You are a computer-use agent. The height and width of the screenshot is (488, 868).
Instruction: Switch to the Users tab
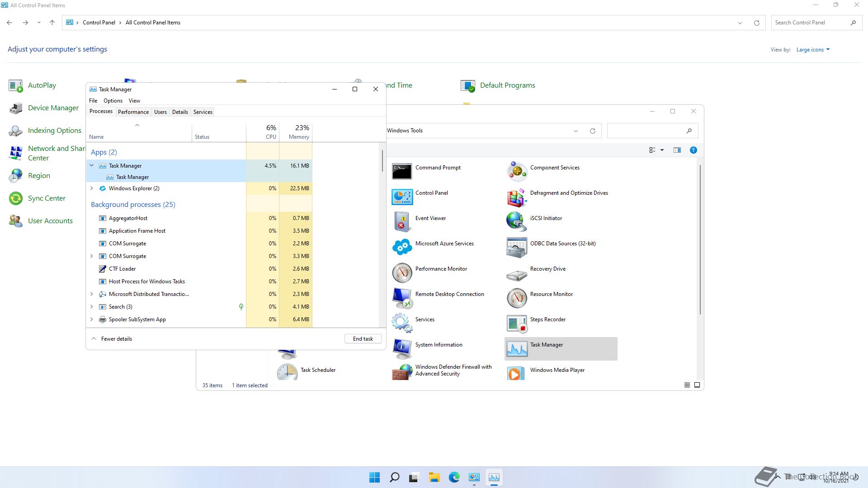click(160, 112)
